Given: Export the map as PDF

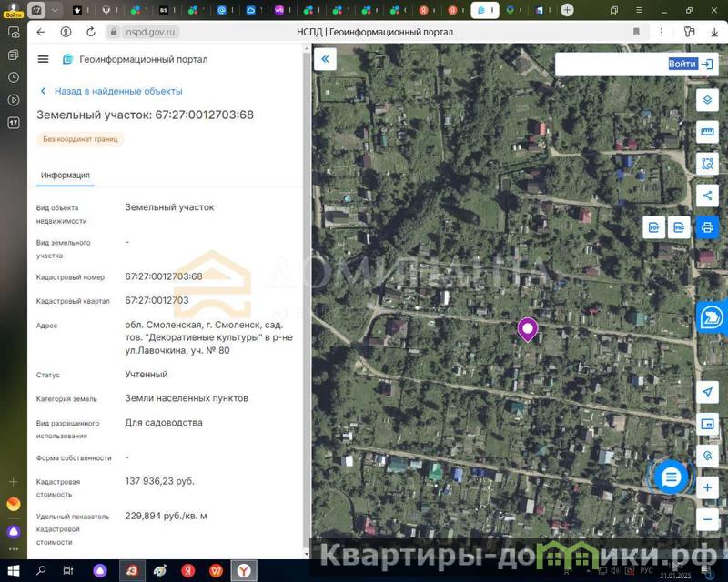Looking at the screenshot, I should 653,227.
